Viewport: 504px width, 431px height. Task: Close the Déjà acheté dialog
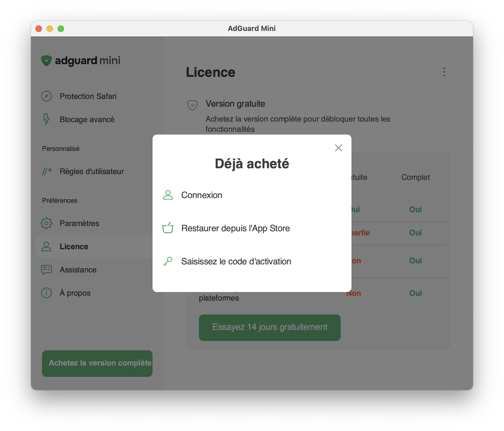(338, 148)
